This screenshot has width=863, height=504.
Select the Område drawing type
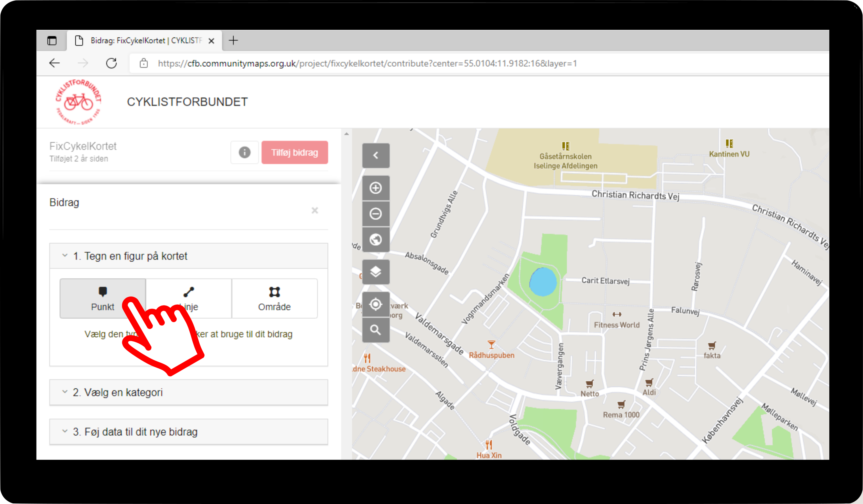pyautogui.click(x=274, y=298)
